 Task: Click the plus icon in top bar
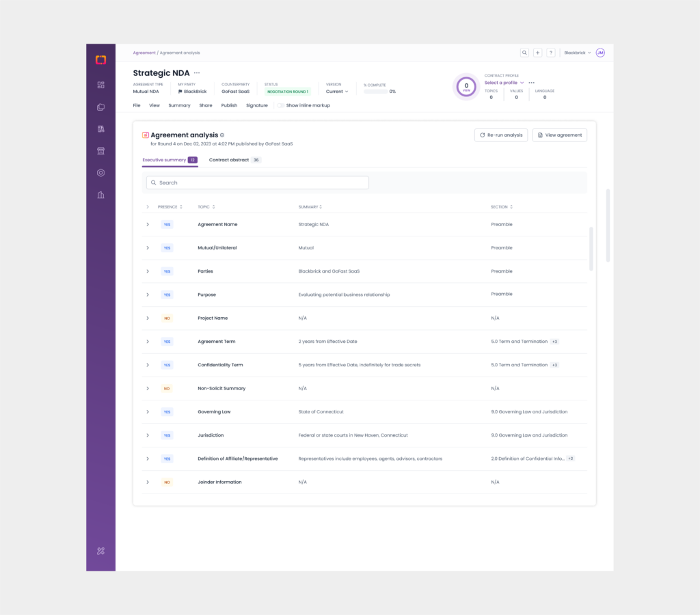coord(537,53)
